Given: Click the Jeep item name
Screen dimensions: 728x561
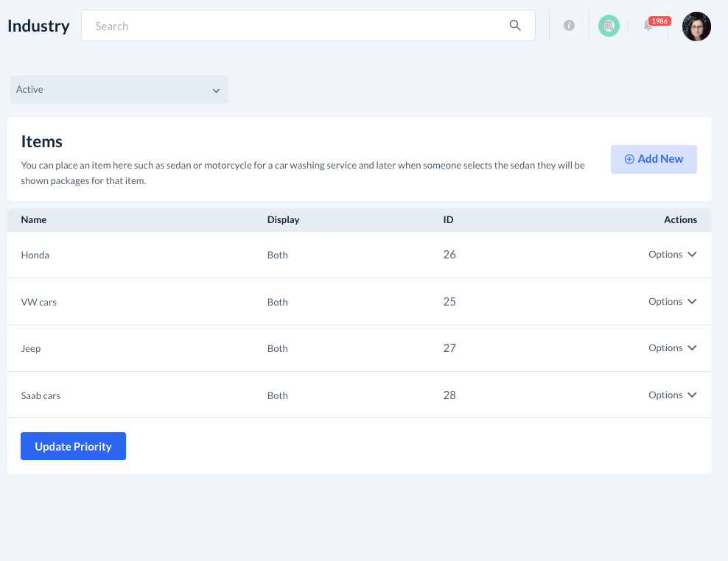Looking at the screenshot, I should pyautogui.click(x=31, y=349).
